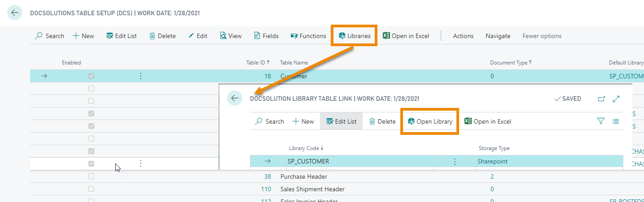This screenshot has width=644, height=202.
Task: Show more options for SP_CUSTOMER library row
Action: point(455,161)
